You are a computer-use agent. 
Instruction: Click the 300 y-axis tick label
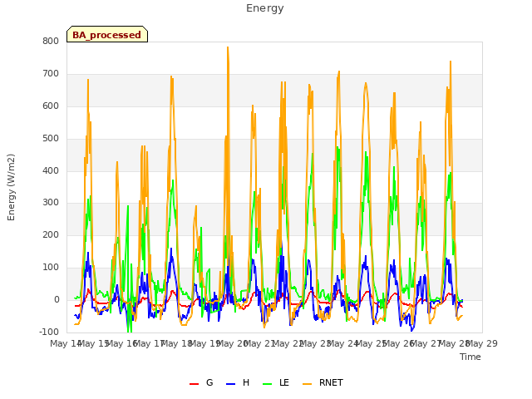tap(51, 203)
